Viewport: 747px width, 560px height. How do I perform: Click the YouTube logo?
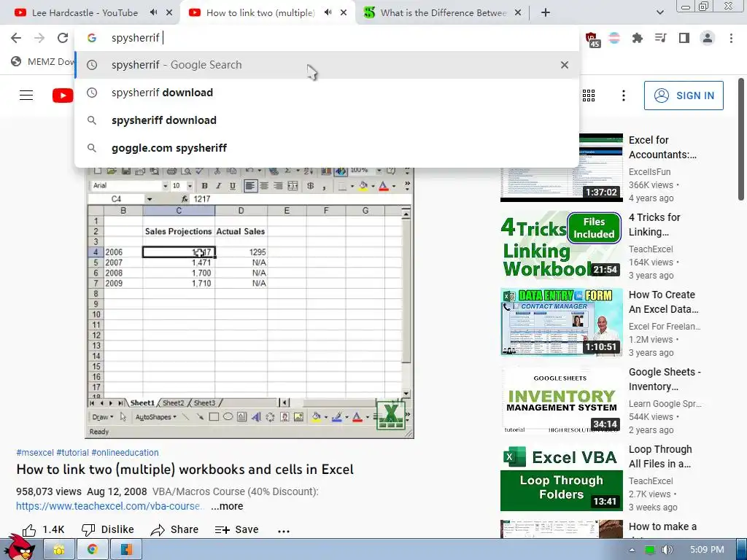coord(63,96)
